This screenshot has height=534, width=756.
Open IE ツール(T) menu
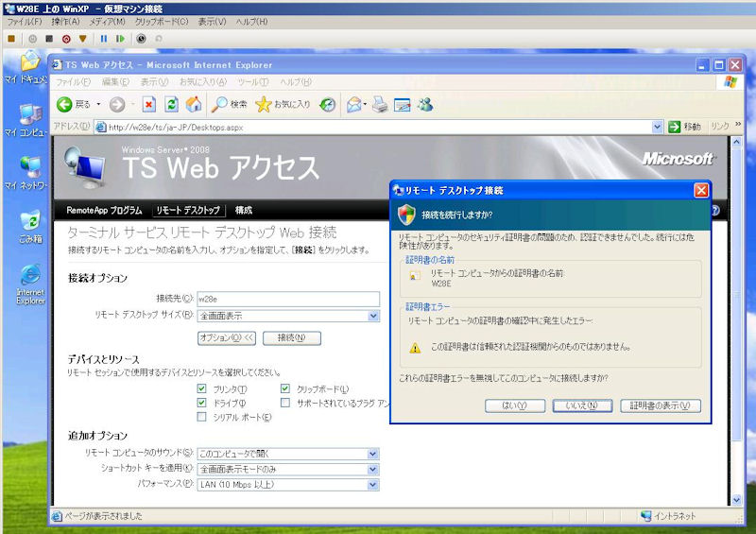253,82
